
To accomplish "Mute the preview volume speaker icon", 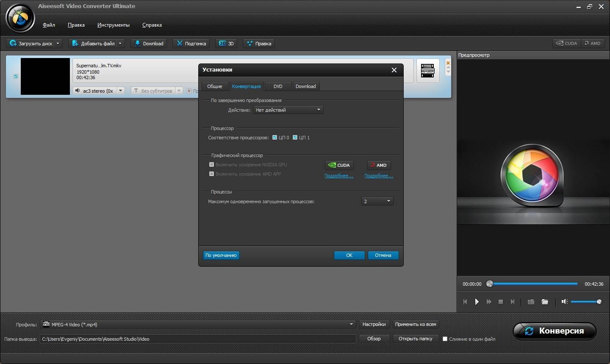I will tap(564, 302).
